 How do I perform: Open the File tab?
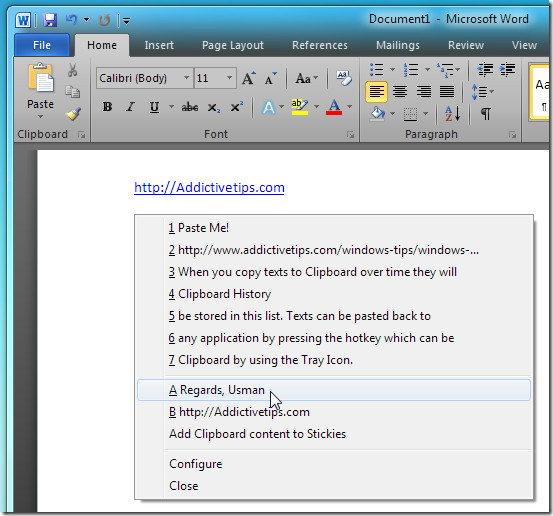pos(42,45)
